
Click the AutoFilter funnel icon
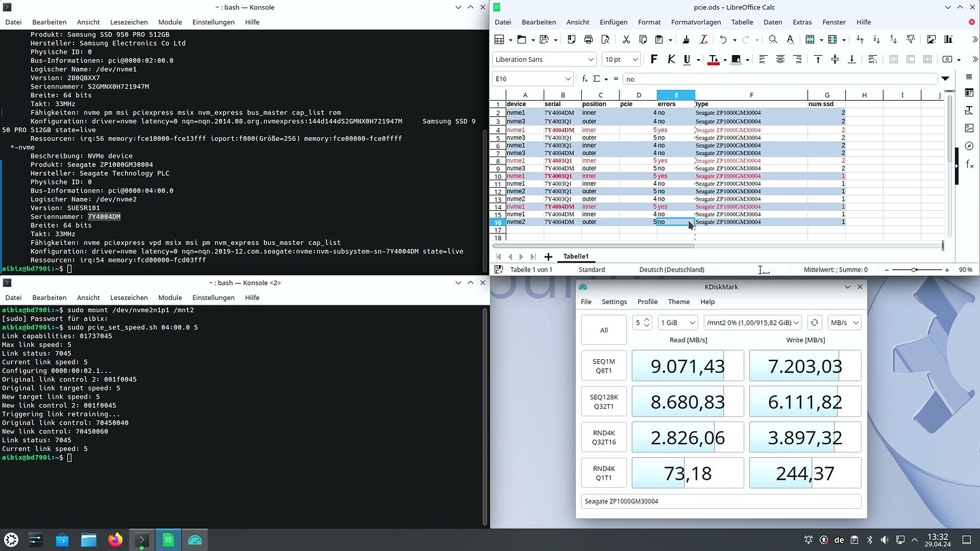point(911,39)
